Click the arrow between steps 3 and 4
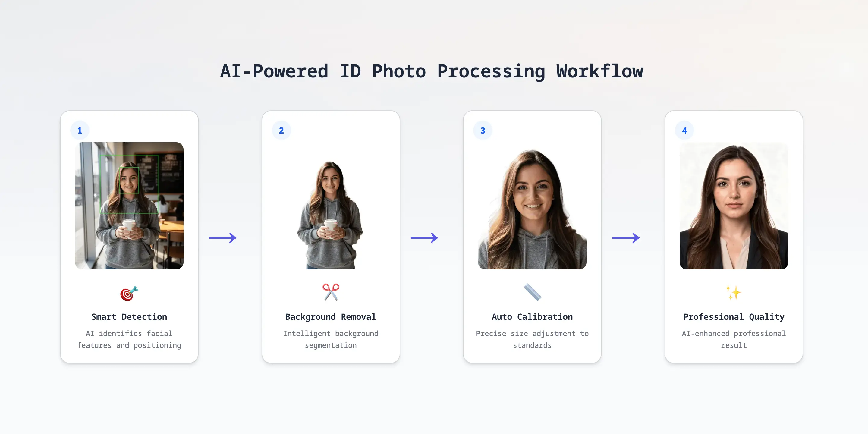This screenshot has height=434, width=868. 626,238
